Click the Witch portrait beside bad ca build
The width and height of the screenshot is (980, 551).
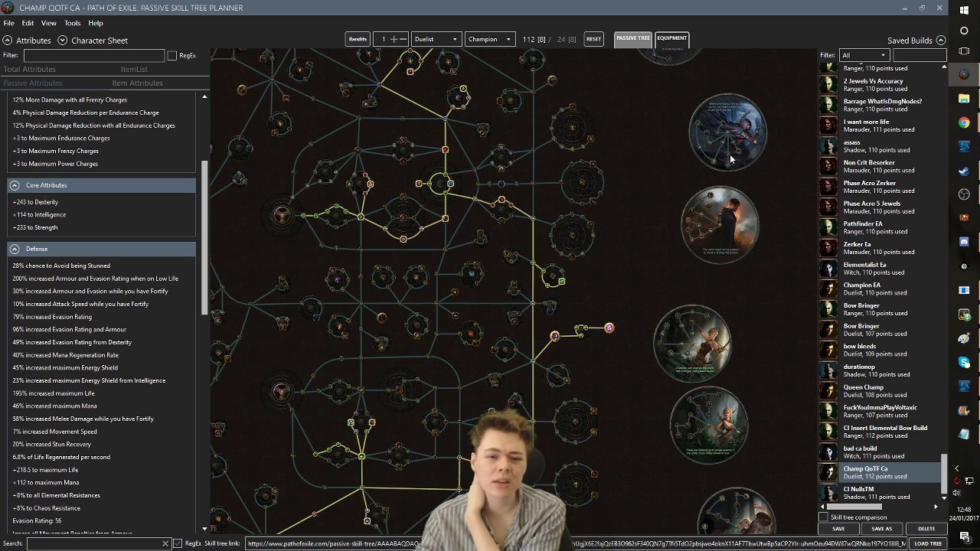[x=828, y=452]
